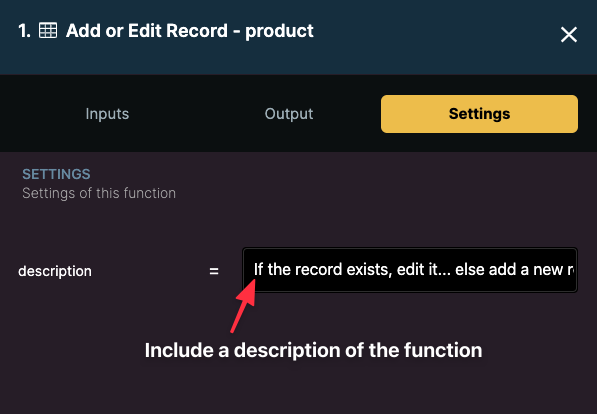Switch to the Inputs tab
Image resolution: width=597 pixels, height=414 pixels.
tap(107, 114)
